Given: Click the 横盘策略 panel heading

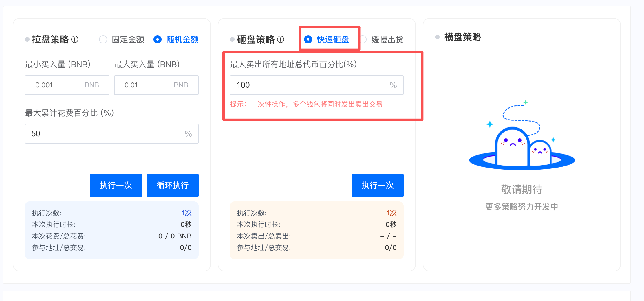Looking at the screenshot, I should coord(462,37).
